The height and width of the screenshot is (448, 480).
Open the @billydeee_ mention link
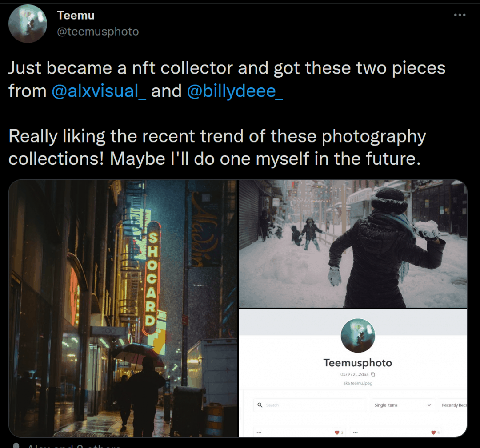click(x=235, y=91)
